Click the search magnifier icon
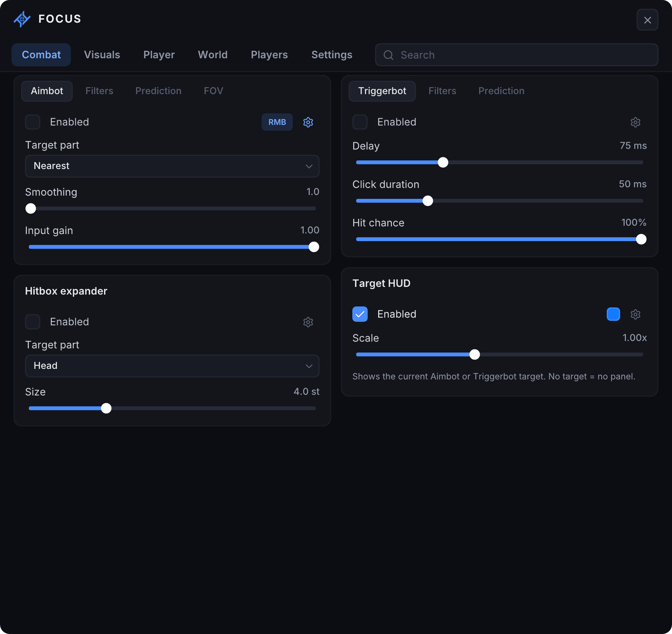The height and width of the screenshot is (634, 672). [x=388, y=55]
